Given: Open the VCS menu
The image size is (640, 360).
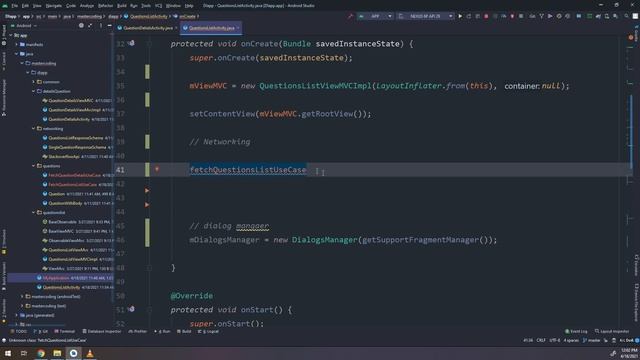Looking at the screenshot, I should pyautogui.click(x=158, y=6).
